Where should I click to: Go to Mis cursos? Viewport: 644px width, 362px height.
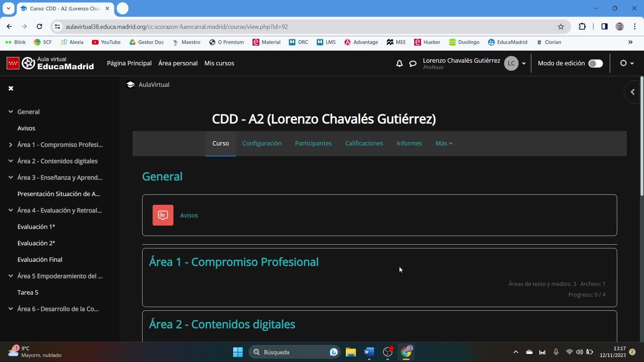click(219, 63)
